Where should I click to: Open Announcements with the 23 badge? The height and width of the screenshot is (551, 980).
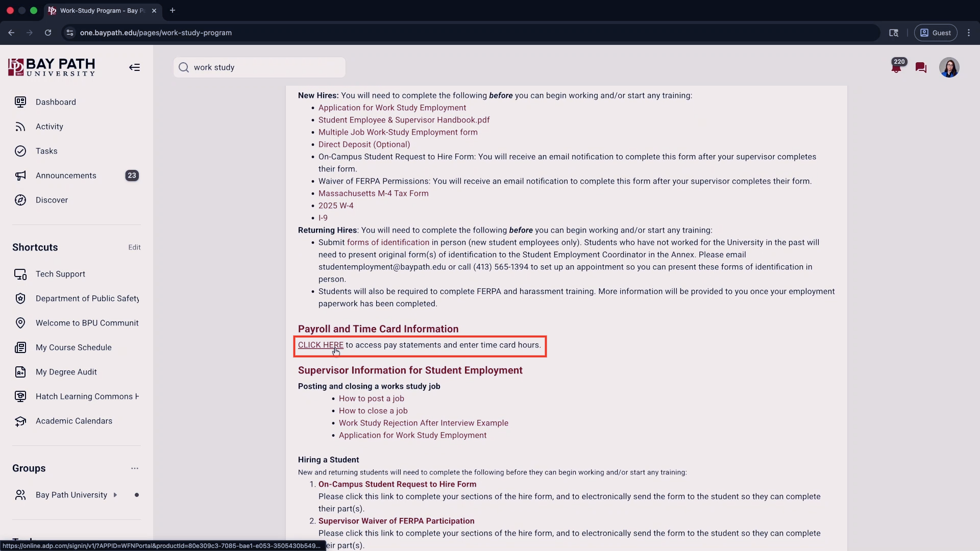(66, 176)
